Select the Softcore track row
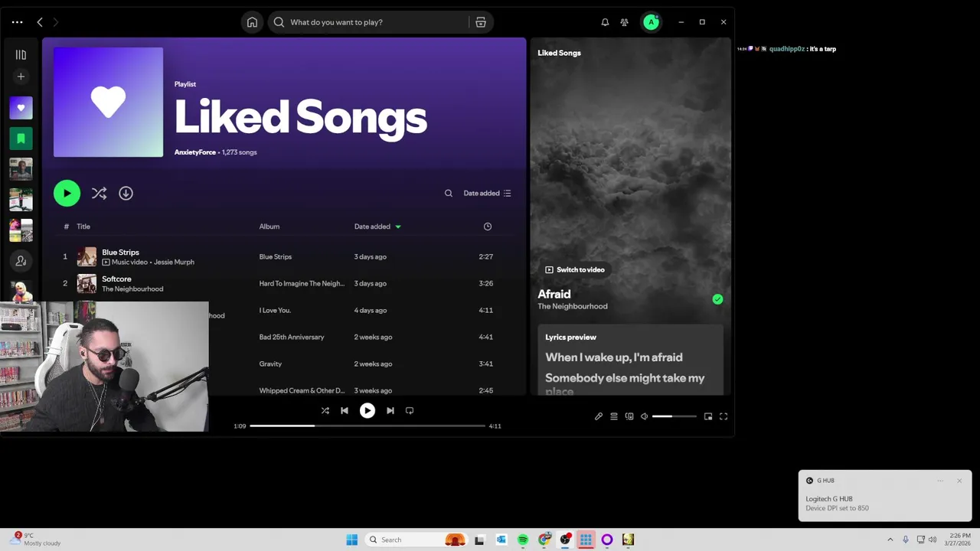This screenshot has width=980, height=551. tap(284, 283)
